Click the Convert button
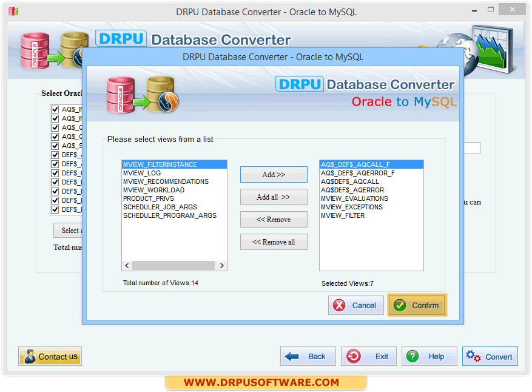The image size is (532, 392). click(x=490, y=356)
